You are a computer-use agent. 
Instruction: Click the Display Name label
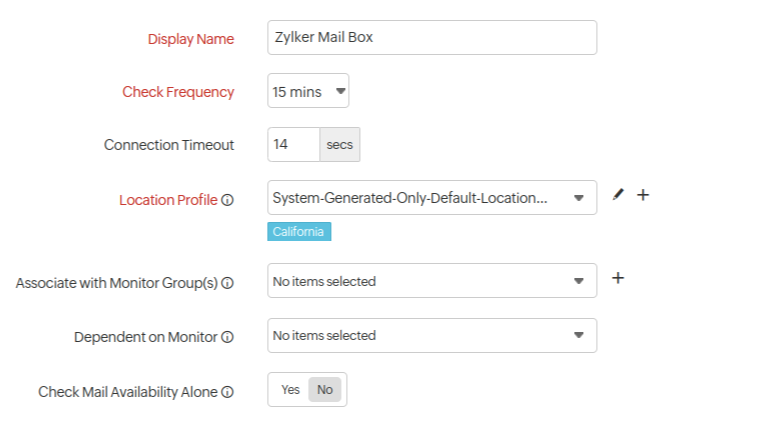coord(190,39)
